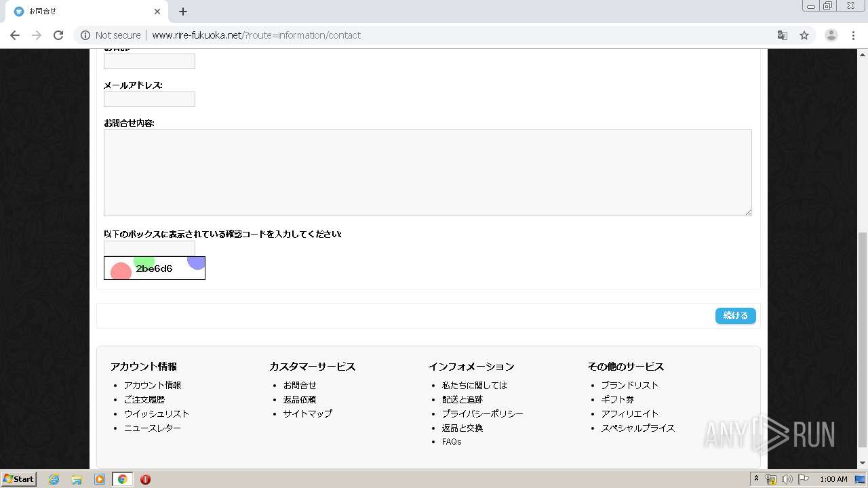This screenshot has width=868, height=488.
Task: Open the サイトマップ link
Action: [308, 413]
